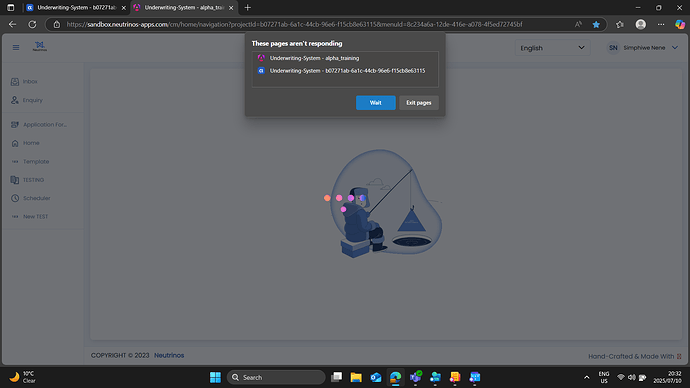690x388 pixels.
Task: Switch to the Underwriting-System b07271ab tab
Action: [76, 7]
